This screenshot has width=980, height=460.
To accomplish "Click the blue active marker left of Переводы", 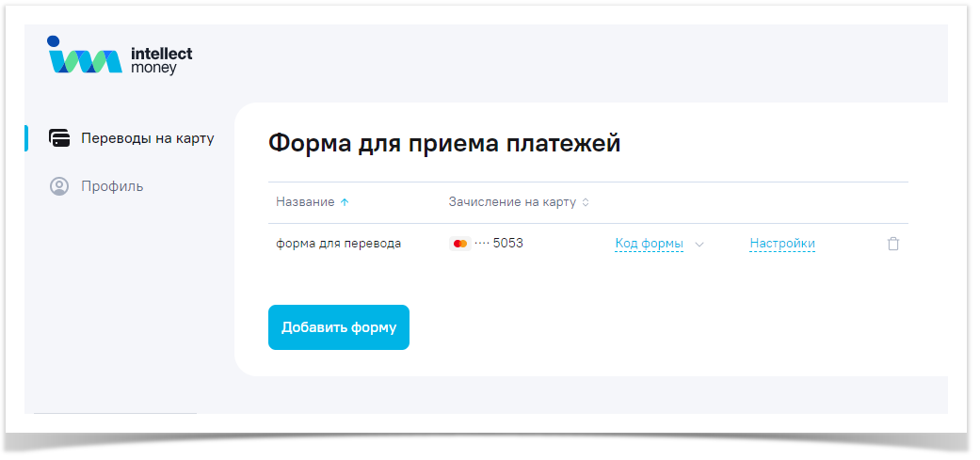I will coord(26,138).
